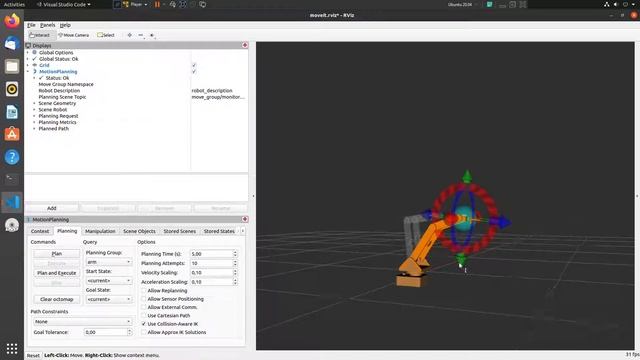This screenshot has width=640, height=360.
Task: Open the Start State dropdown
Action: (109, 281)
